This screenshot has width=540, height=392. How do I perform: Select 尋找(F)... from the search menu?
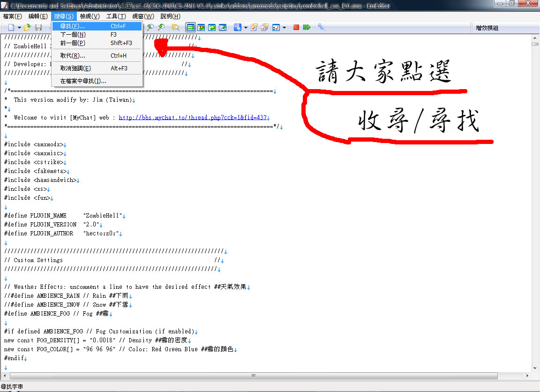click(x=73, y=26)
